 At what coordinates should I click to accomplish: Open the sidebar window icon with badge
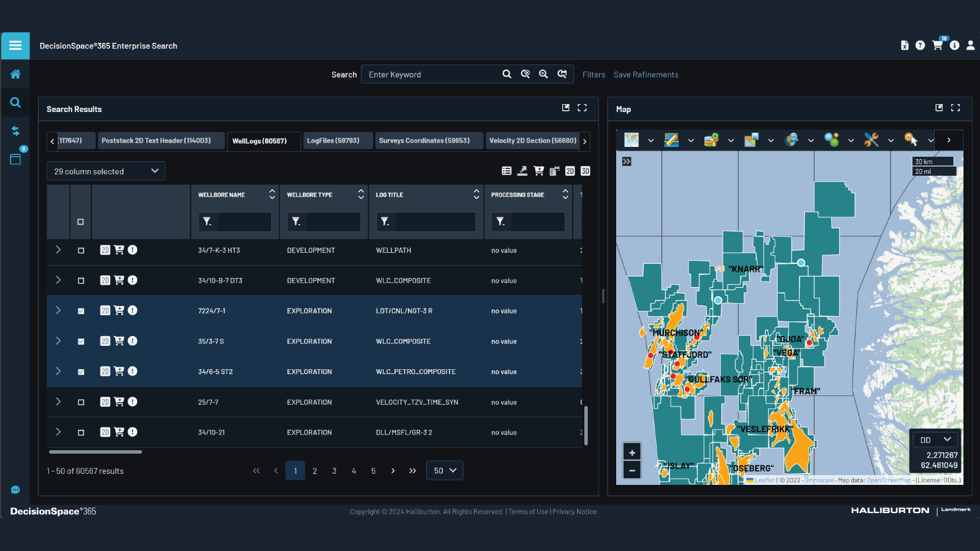[15, 159]
